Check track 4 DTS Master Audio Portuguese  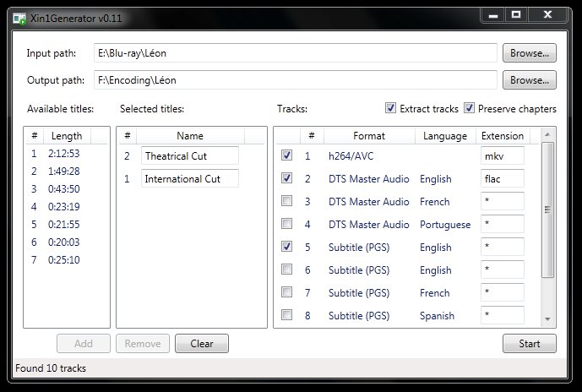coord(286,224)
